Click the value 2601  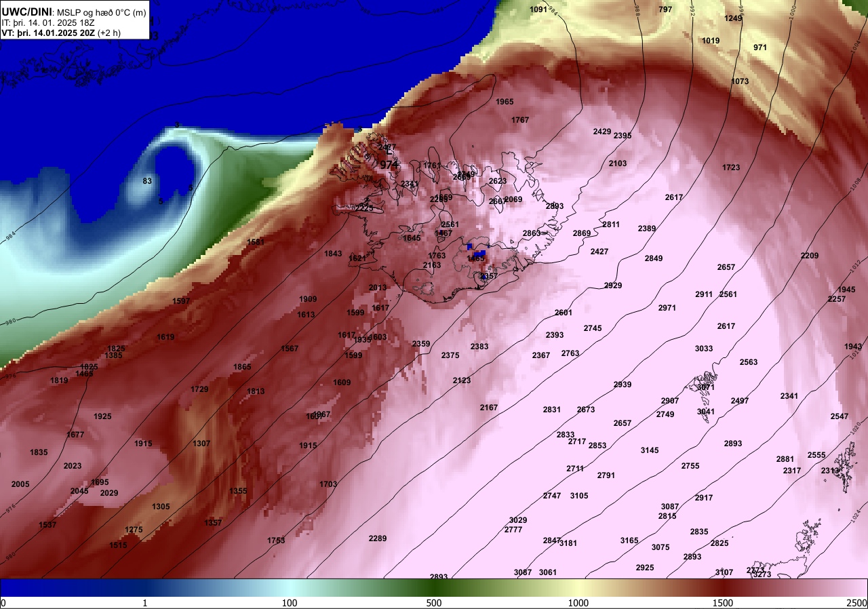pos(564,313)
